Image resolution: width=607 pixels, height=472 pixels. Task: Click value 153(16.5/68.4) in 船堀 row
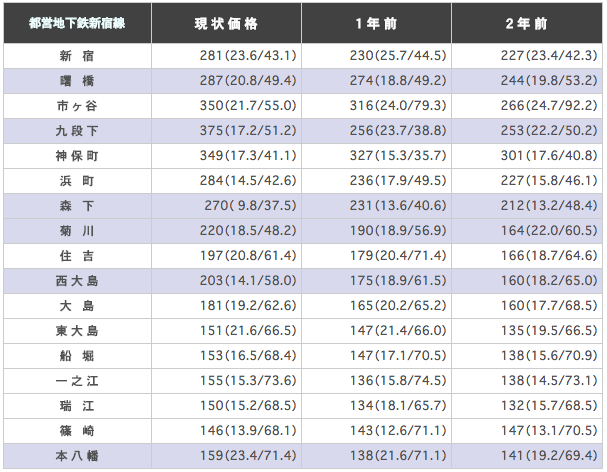tap(248, 355)
